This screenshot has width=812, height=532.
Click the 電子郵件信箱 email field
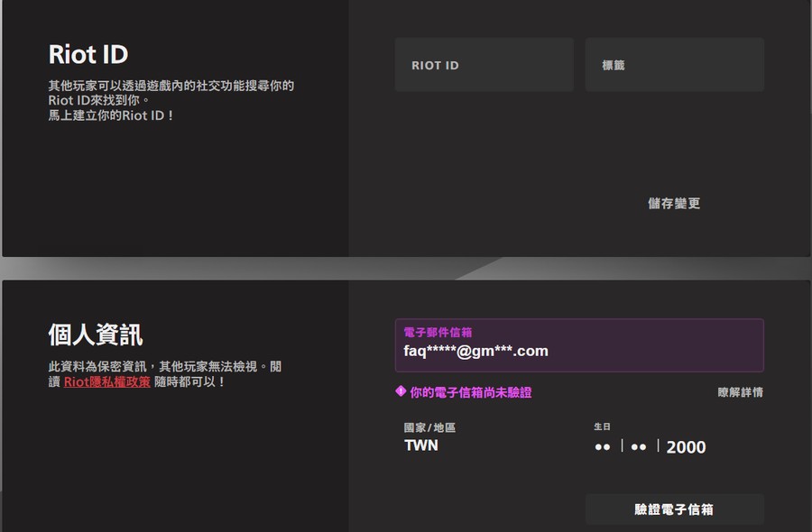(579, 345)
